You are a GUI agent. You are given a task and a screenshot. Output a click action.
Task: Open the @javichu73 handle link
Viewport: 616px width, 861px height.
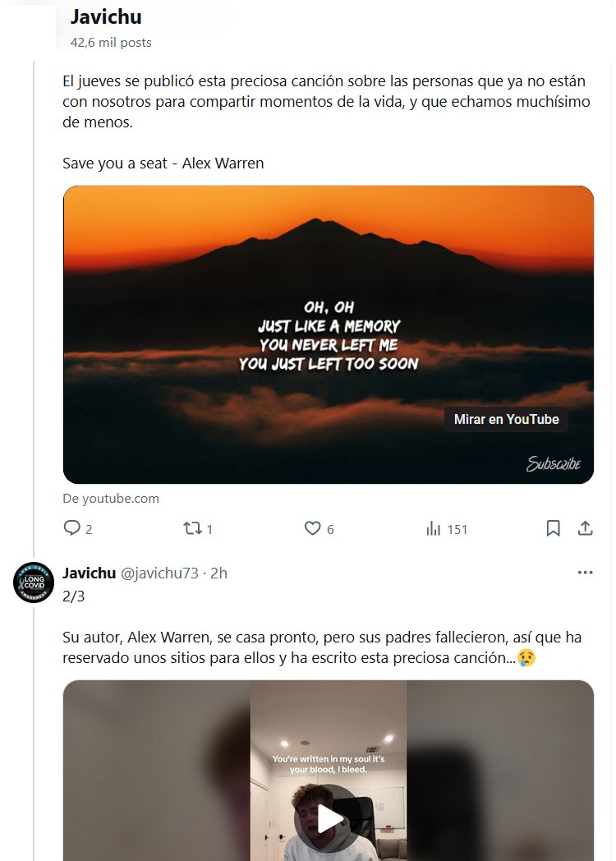[160, 573]
